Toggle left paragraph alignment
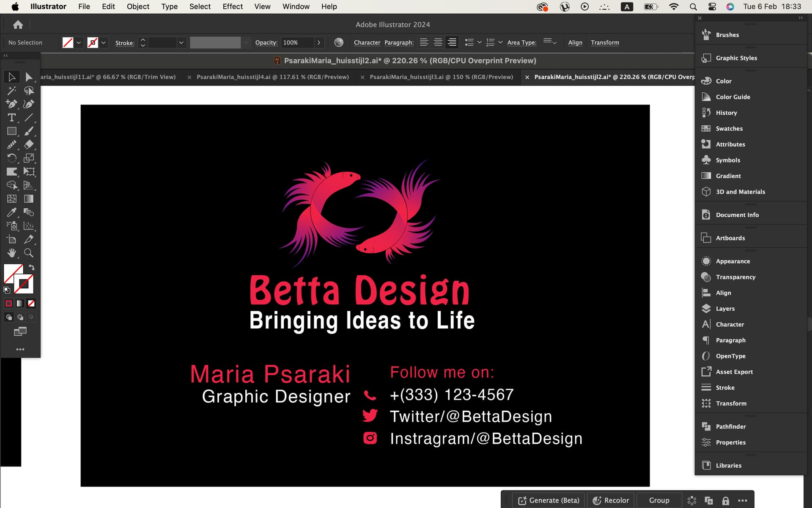The width and height of the screenshot is (812, 508). (424, 42)
